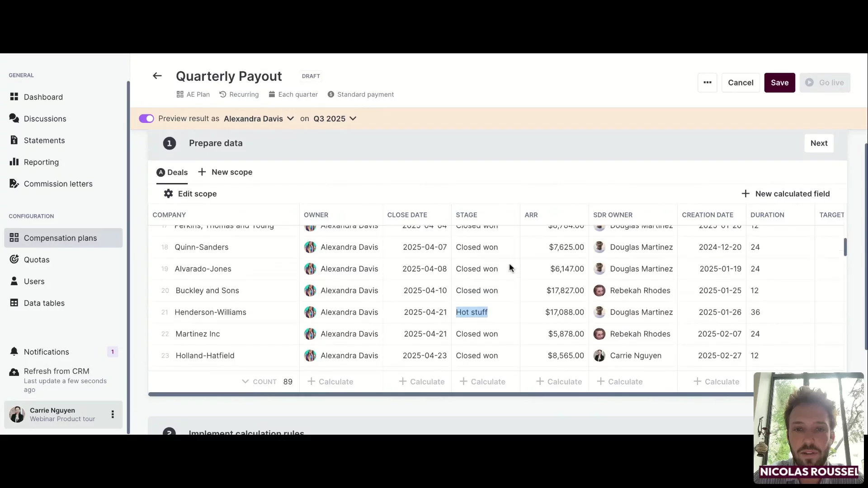The width and height of the screenshot is (868, 488).
Task: Open the Dashboard icon in sidebar
Action: coord(14,97)
